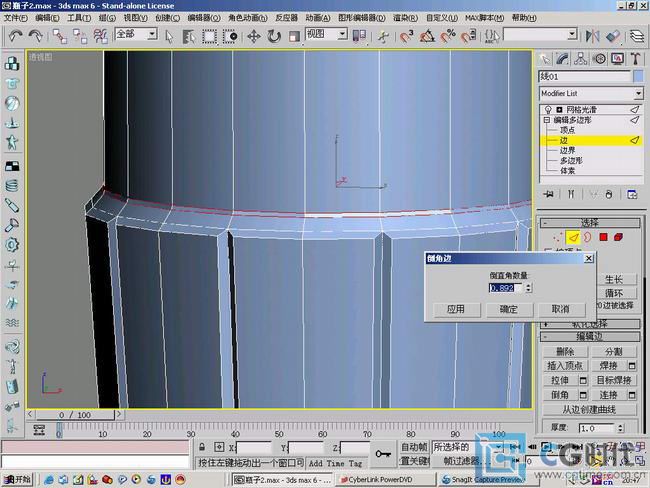Toggle the Percent Snap icon
650x488 pixels.
pos(448,36)
